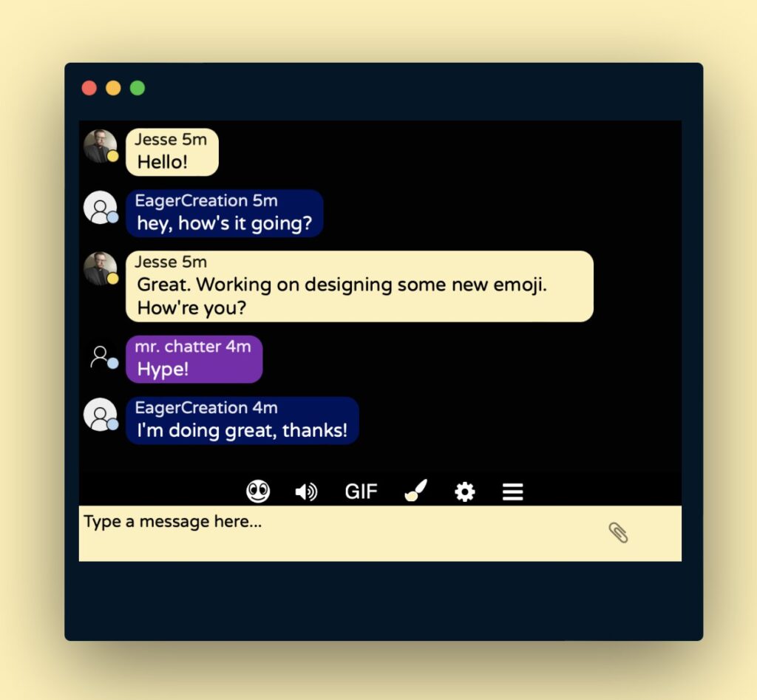The height and width of the screenshot is (700, 757).
Task: Attach a file with paperclip icon
Action: tap(618, 533)
